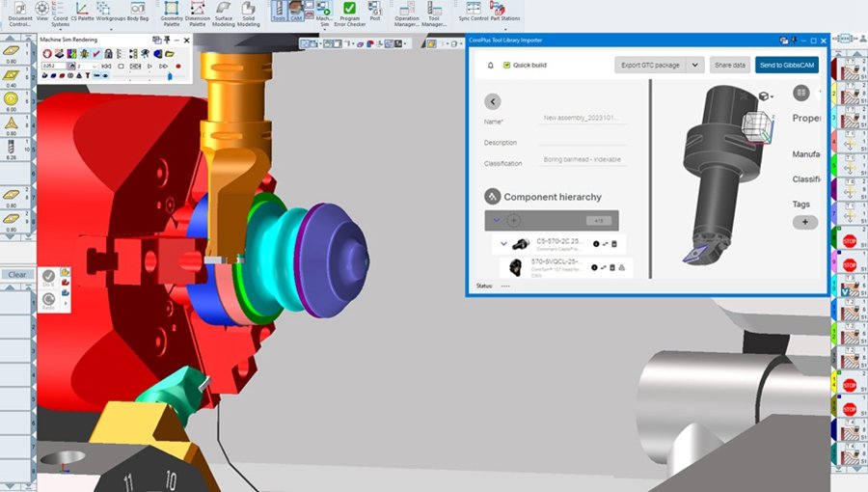Viewport: 868px width, 492px height.
Task: Open the Program Error Checker
Action: coord(349,14)
